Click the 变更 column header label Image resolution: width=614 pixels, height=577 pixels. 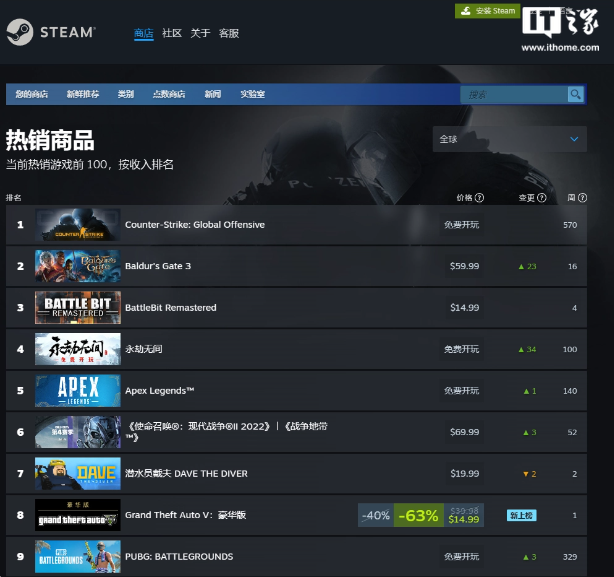pyautogui.click(x=527, y=198)
